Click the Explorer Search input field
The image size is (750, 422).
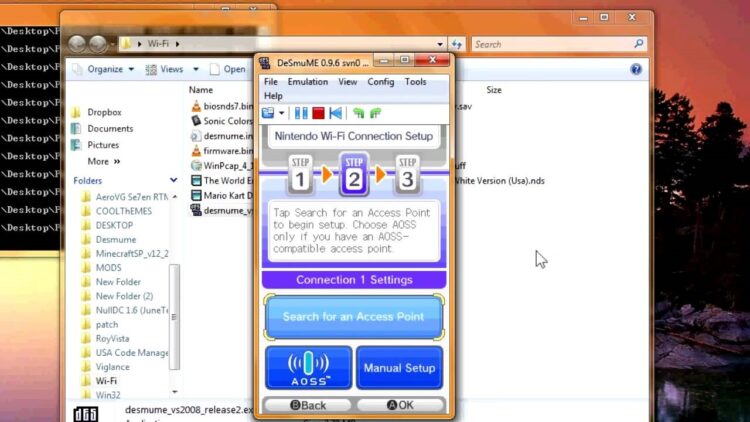click(x=552, y=44)
